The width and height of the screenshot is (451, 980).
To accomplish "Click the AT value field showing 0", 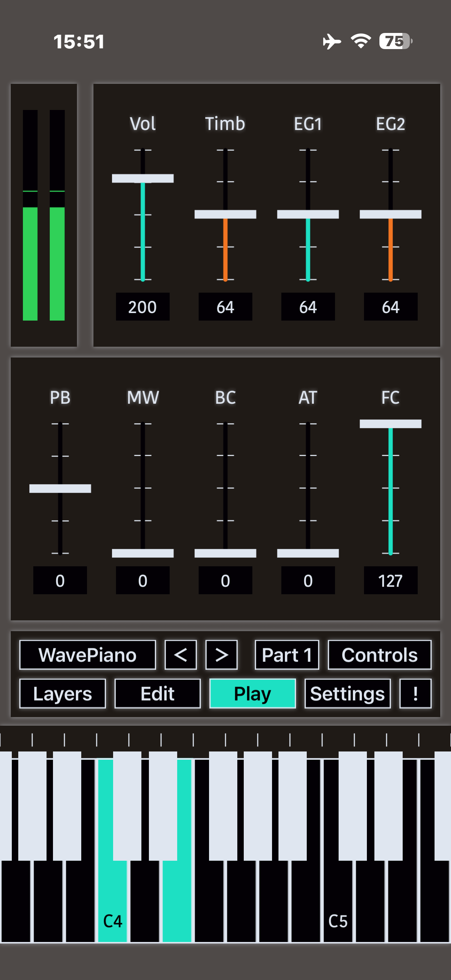I will (307, 580).
